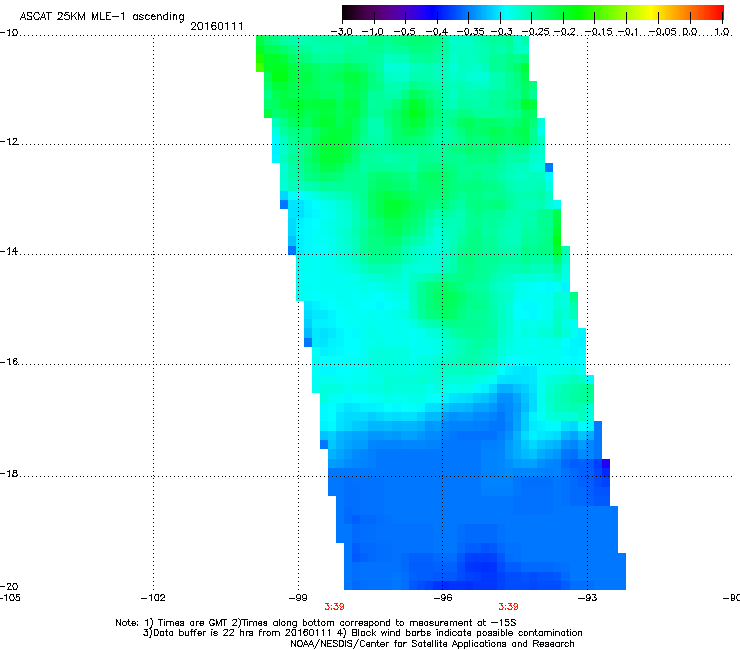This screenshot has width=740, height=650.
Task: Click the longitude label -105
Action: coord(10,598)
